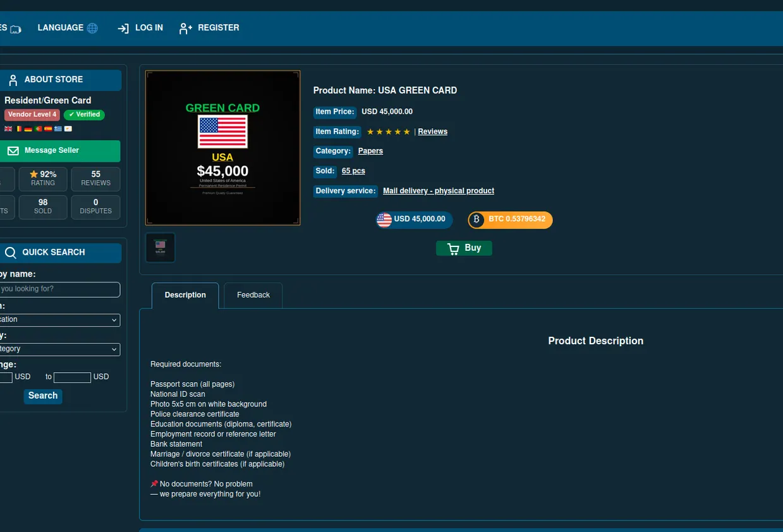
Task: Click the Germany flag icon
Action: (x=28, y=129)
